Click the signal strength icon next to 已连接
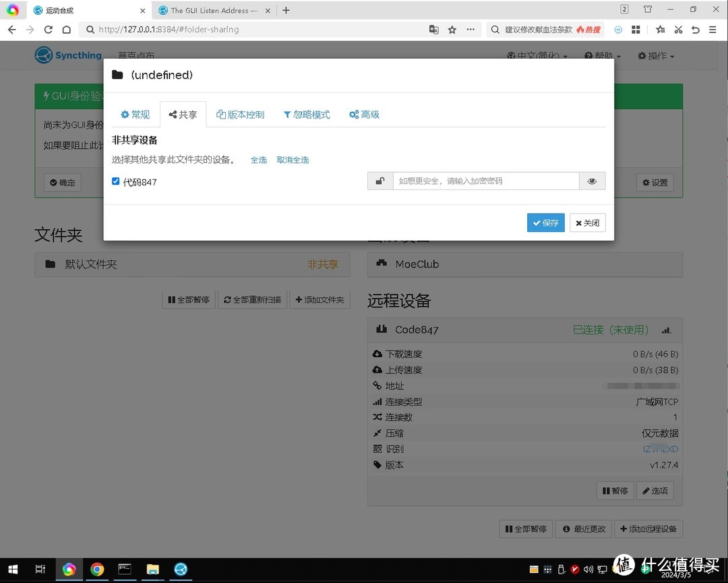The height and width of the screenshot is (583, 728). click(x=666, y=330)
